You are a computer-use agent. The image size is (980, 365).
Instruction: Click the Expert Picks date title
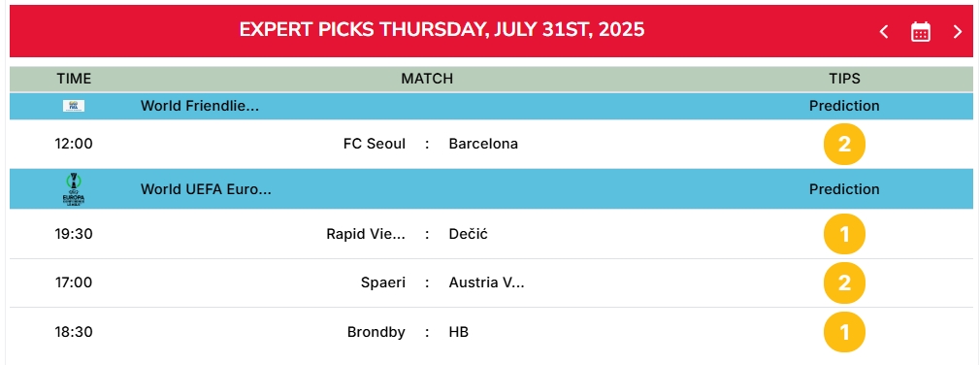pyautogui.click(x=441, y=30)
